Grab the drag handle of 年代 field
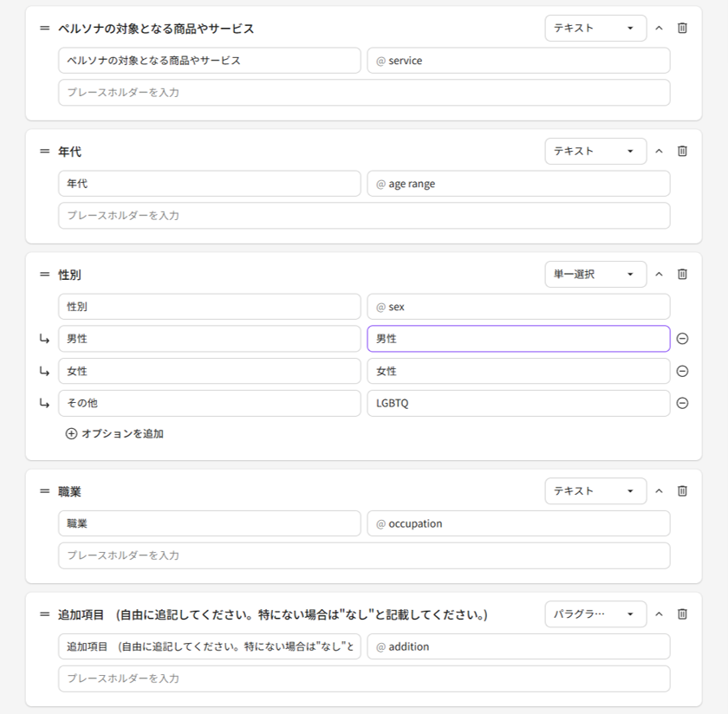This screenshot has width=728, height=714. click(x=45, y=151)
